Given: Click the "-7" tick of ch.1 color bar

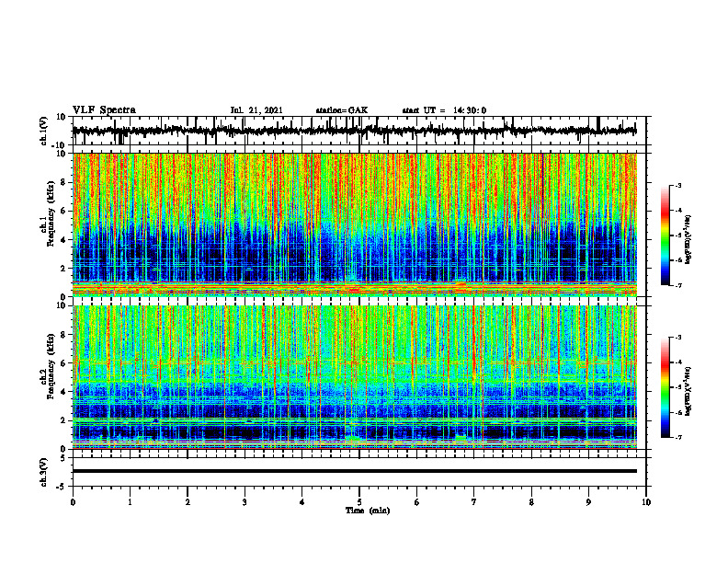Looking at the screenshot, I should coord(678,285).
